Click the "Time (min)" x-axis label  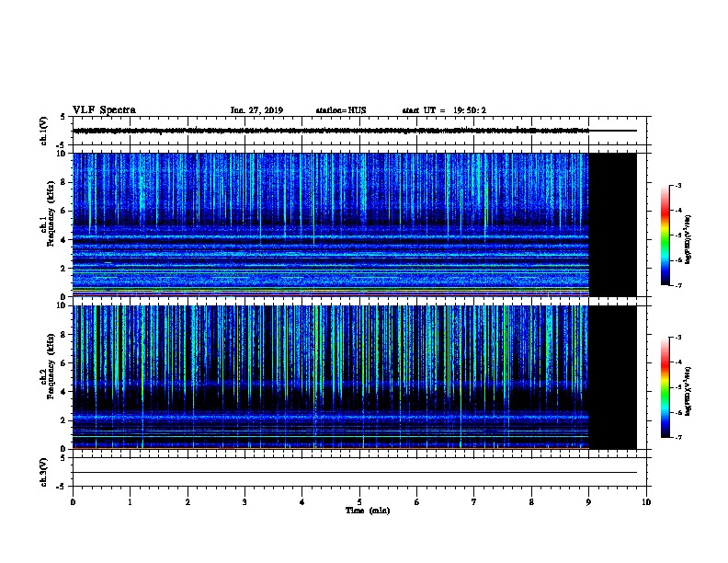click(x=368, y=511)
